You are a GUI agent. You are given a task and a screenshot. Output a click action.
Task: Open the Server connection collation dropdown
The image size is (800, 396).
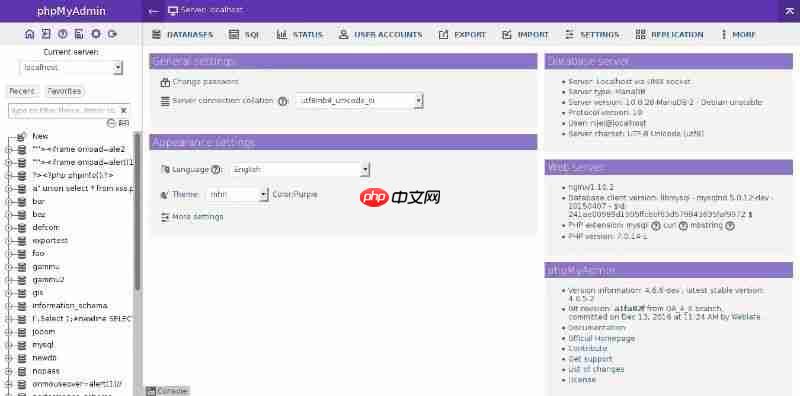tap(359, 101)
